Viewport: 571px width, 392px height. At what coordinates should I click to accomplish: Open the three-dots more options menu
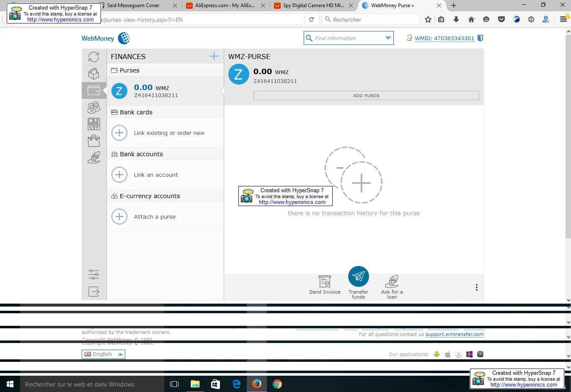click(x=476, y=287)
